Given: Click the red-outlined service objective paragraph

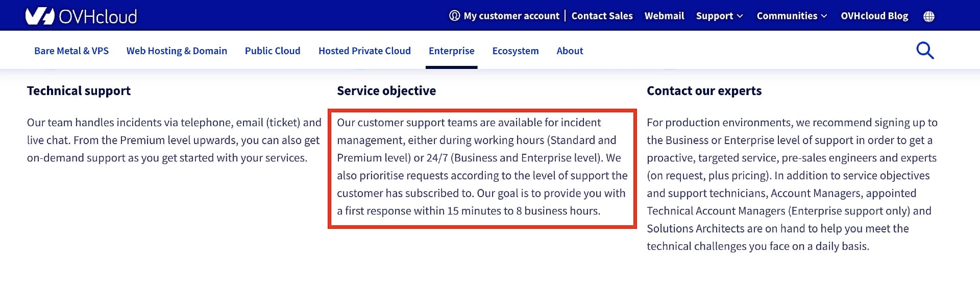Looking at the screenshot, I should coord(482,167).
